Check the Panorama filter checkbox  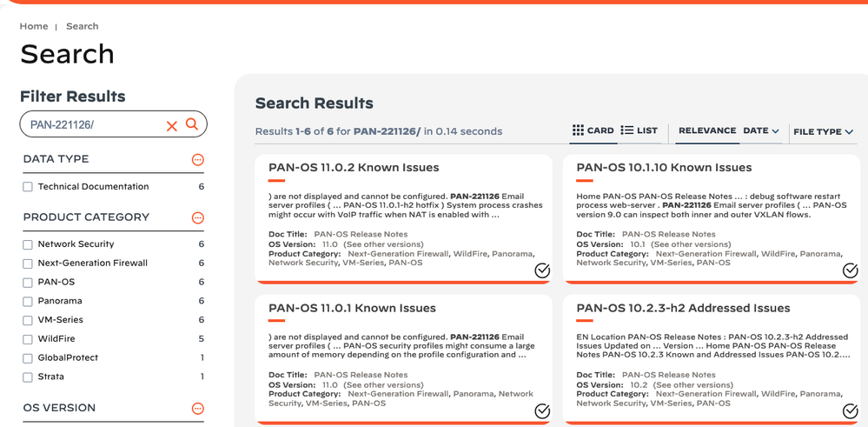[x=28, y=301]
